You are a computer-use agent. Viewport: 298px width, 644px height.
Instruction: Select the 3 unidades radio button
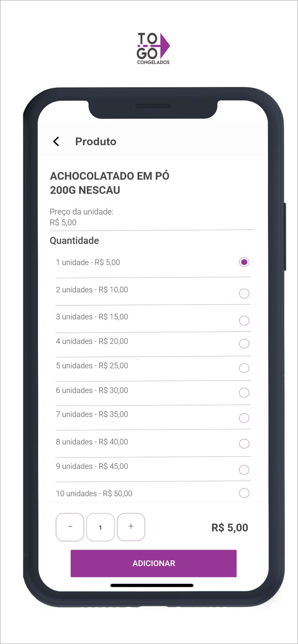(x=244, y=320)
